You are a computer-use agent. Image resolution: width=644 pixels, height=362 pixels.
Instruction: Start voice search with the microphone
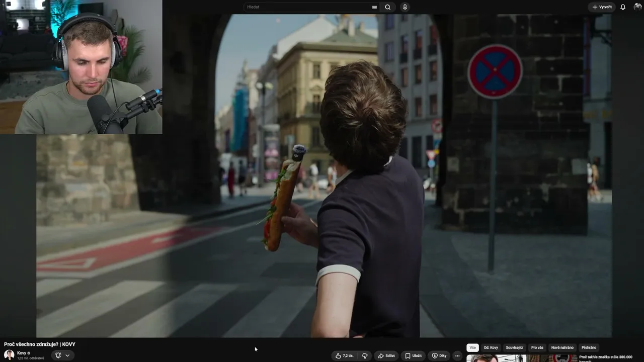[405, 7]
